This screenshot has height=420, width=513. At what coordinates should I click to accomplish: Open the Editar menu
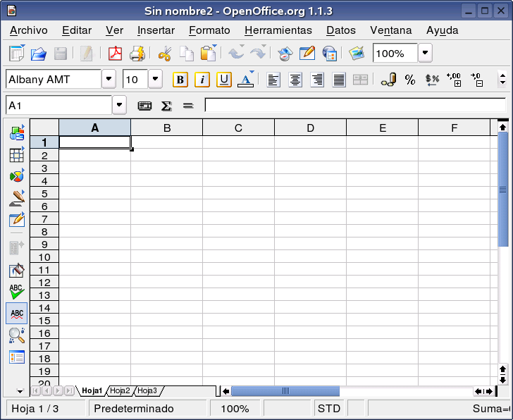point(77,30)
